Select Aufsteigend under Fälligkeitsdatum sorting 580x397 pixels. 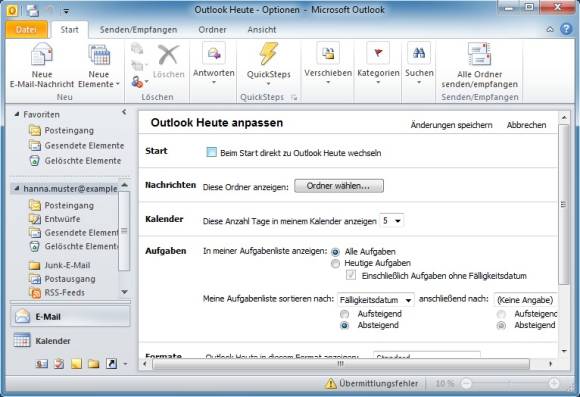344,314
